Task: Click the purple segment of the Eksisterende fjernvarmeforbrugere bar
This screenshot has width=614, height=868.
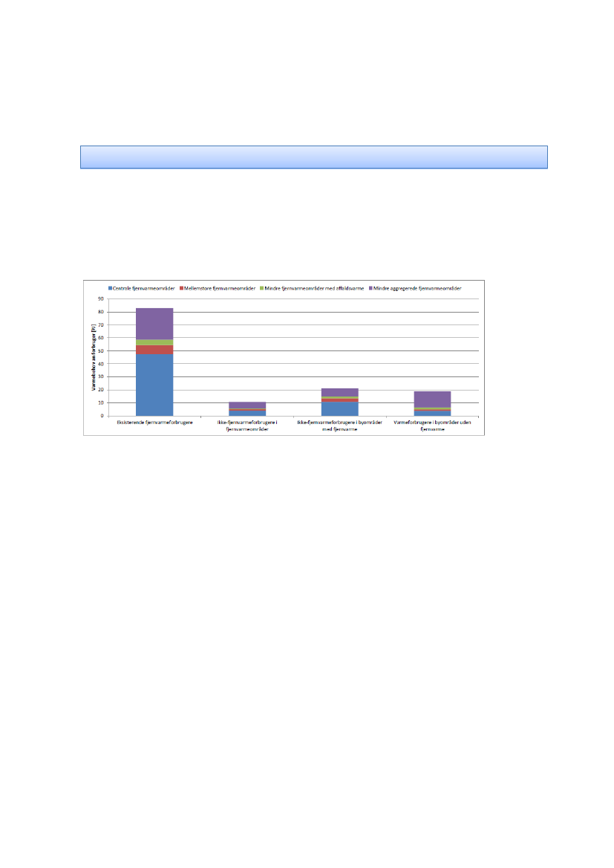Action: pos(154,324)
